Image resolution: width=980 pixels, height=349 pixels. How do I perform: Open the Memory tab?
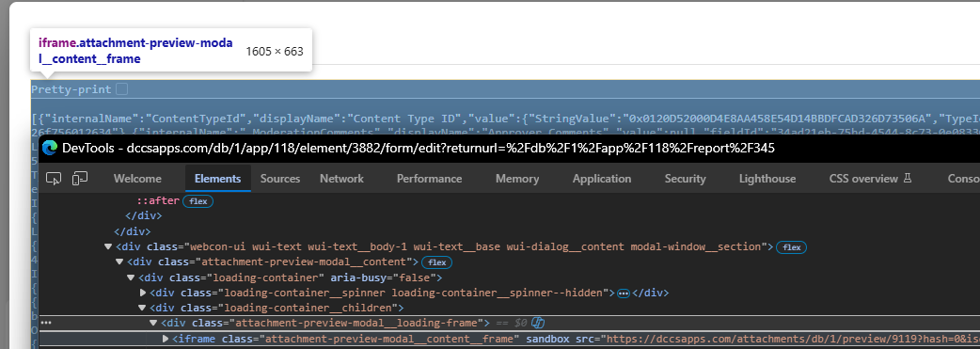[517, 179]
